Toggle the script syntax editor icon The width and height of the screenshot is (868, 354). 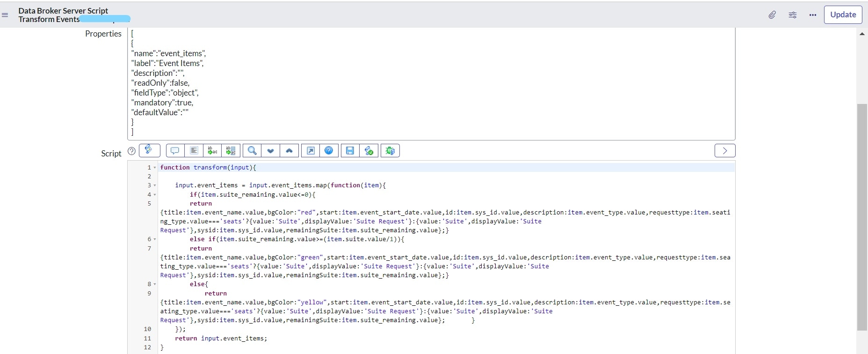[149, 150]
